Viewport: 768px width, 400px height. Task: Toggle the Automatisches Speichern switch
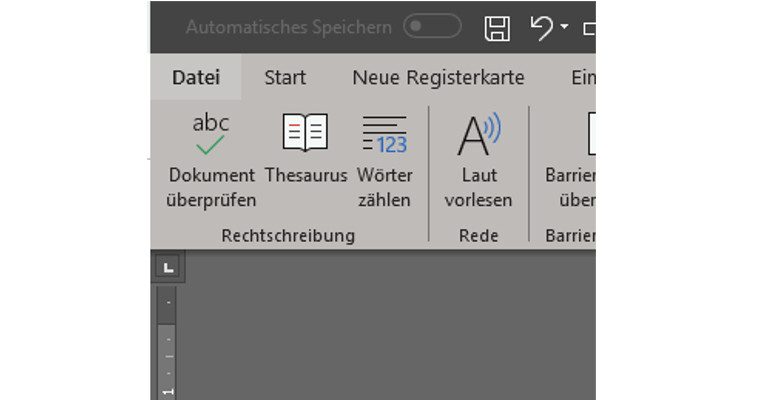coord(432,27)
